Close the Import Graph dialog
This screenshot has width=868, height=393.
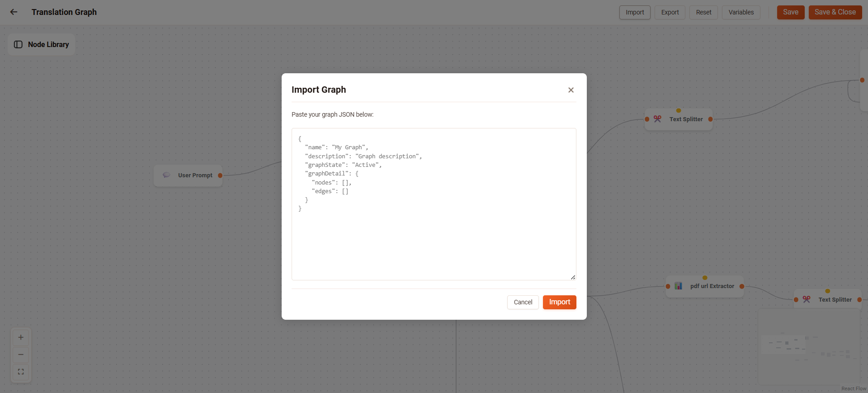[x=571, y=90]
